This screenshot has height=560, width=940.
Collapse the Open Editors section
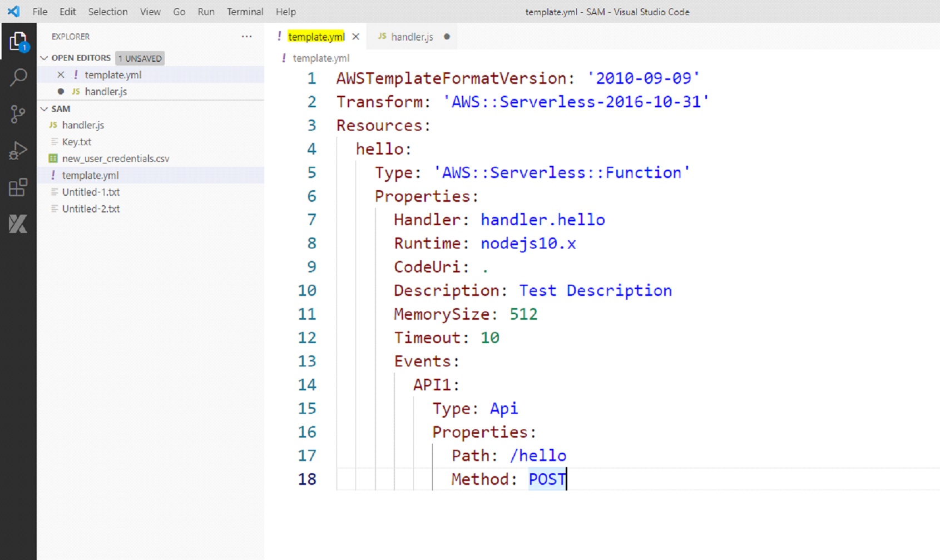[x=44, y=58]
